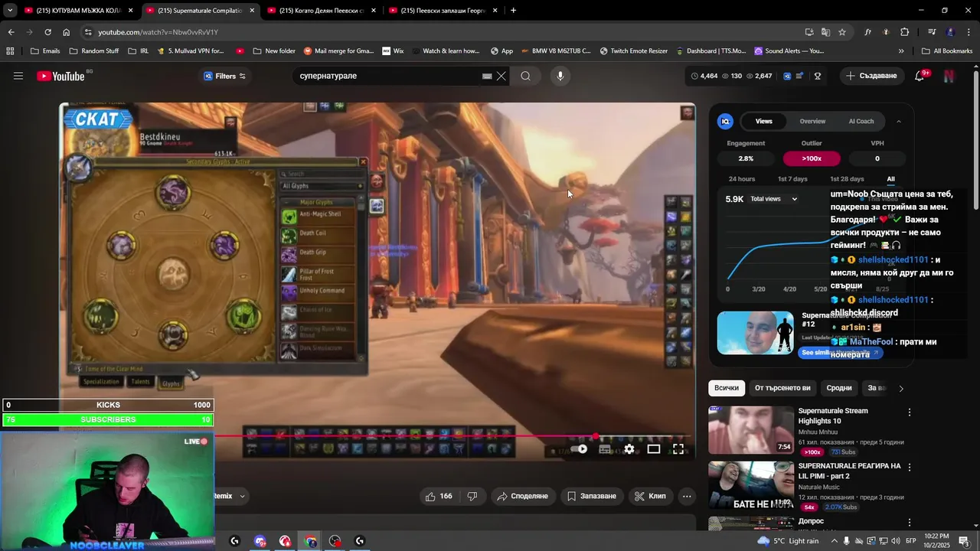This screenshot has height=551, width=980.
Task: Open the Chrome apps grid in the bookmarks bar
Action: pyautogui.click(x=10, y=51)
